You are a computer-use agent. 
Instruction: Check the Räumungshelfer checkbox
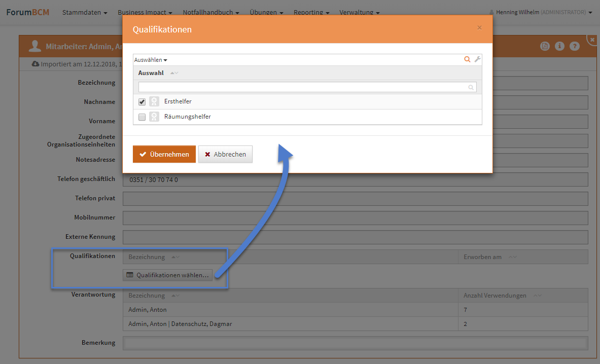(142, 117)
